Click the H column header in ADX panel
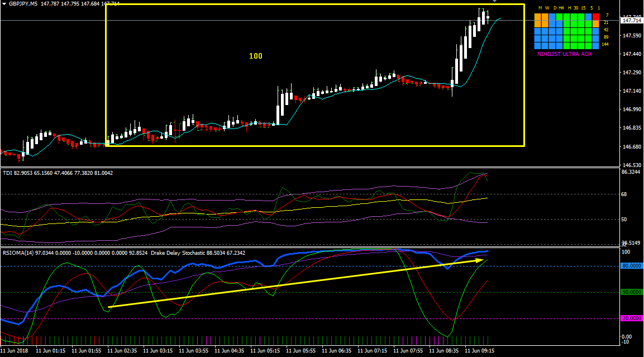The height and width of the screenshot is (357, 644). pos(570,8)
